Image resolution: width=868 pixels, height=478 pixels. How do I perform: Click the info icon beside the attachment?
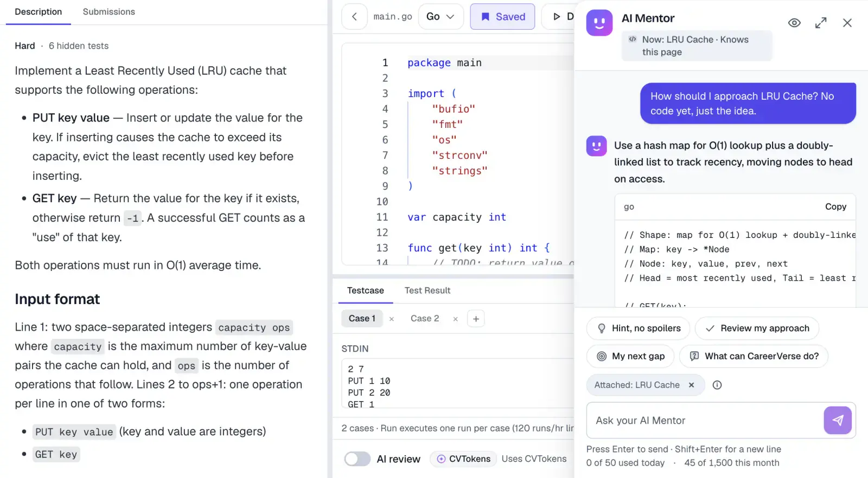tap(717, 385)
